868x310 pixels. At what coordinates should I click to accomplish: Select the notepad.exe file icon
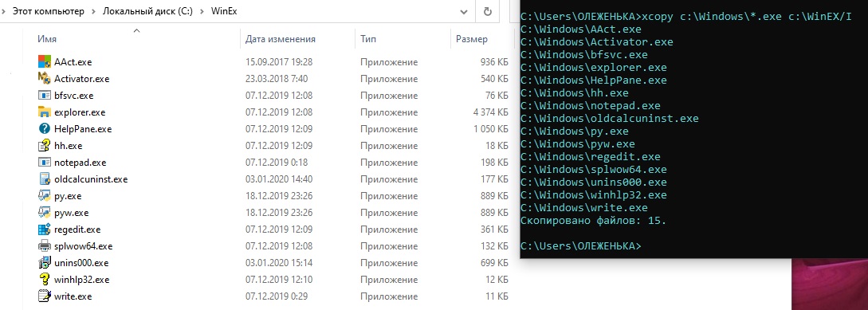pyautogui.click(x=45, y=163)
